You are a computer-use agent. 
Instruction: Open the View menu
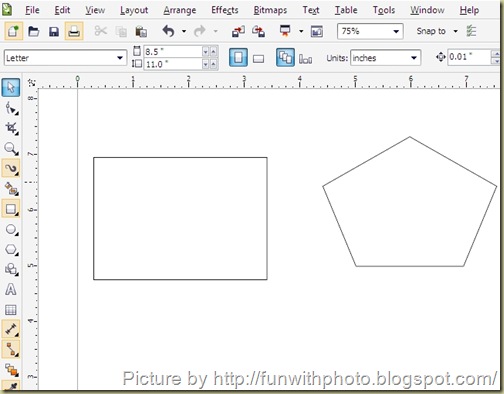pos(95,10)
